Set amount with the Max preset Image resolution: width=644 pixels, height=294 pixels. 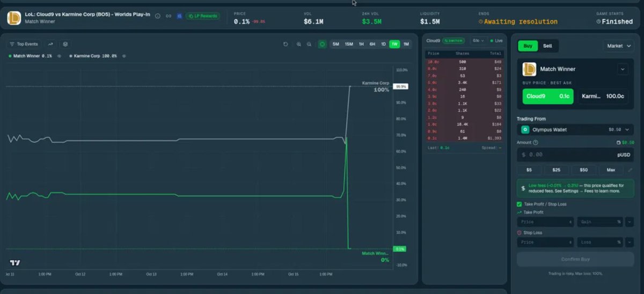pos(611,170)
